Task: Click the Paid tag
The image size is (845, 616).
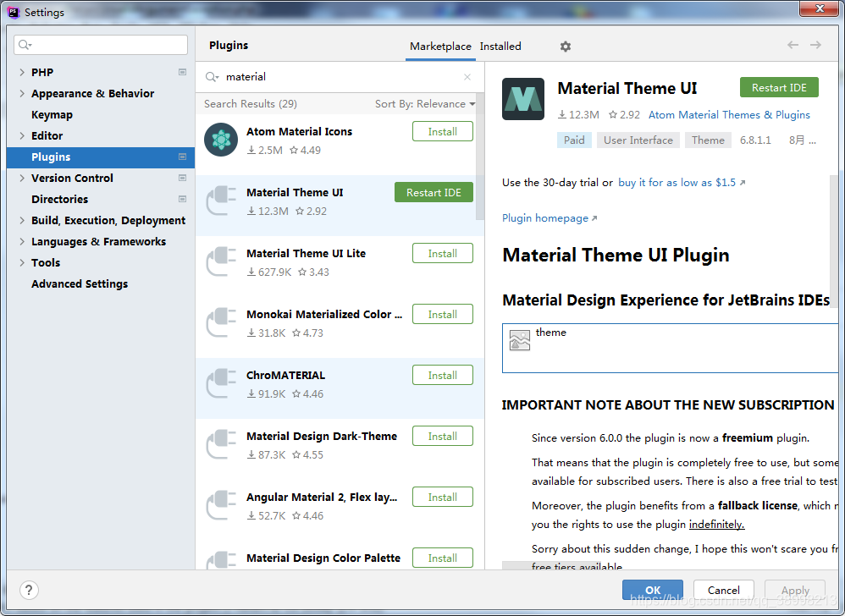Action: [x=574, y=140]
